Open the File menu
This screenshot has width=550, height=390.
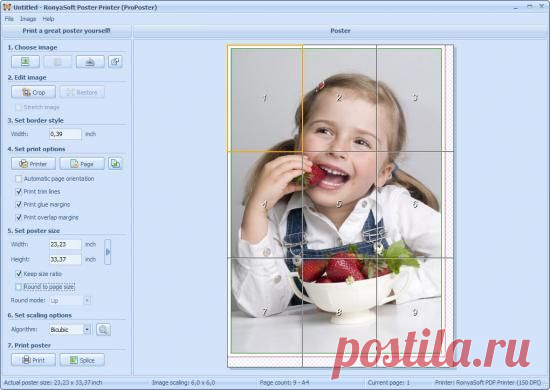point(9,19)
